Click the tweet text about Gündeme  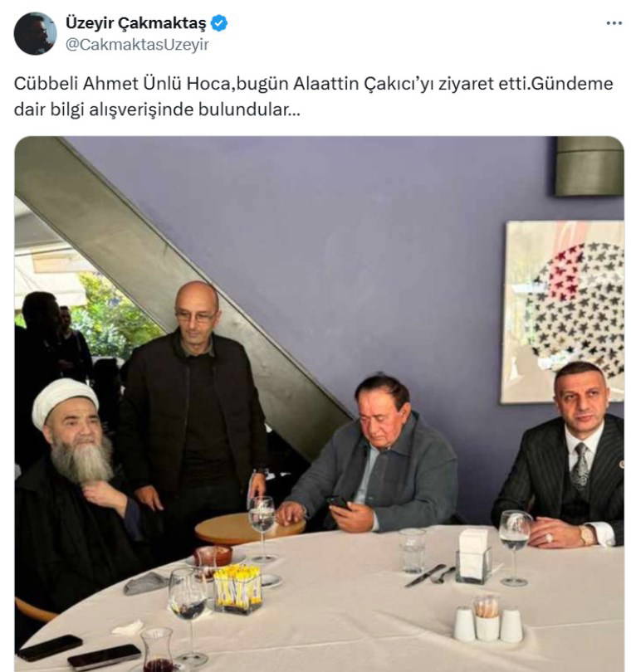[x=313, y=96]
